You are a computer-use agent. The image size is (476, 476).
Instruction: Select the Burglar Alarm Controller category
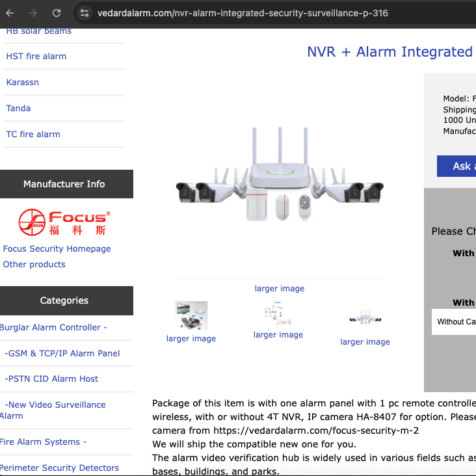(53, 327)
